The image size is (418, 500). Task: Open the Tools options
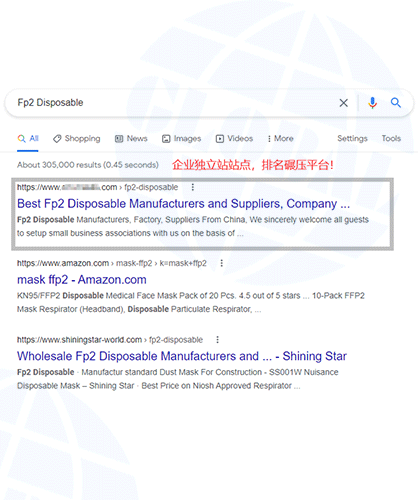coord(391,138)
